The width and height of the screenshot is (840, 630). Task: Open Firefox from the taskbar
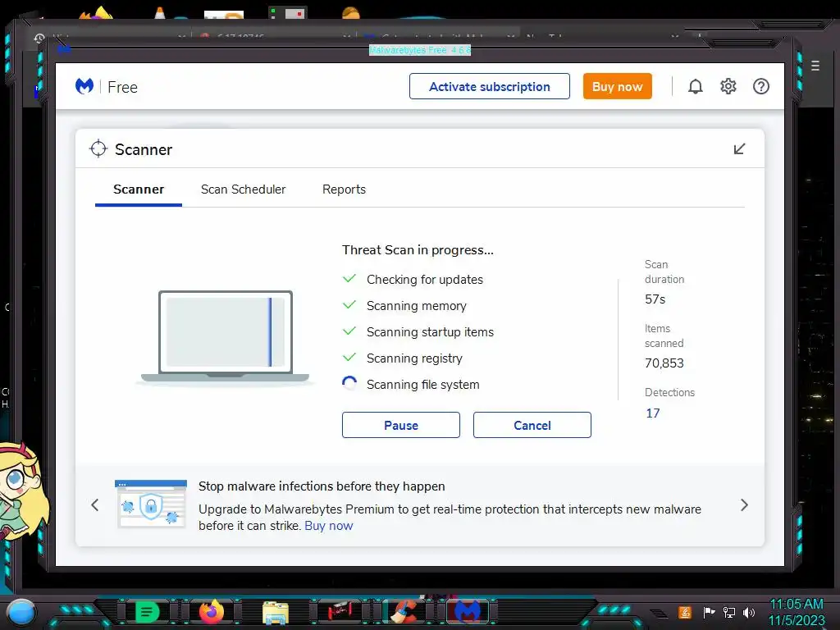[212, 612]
